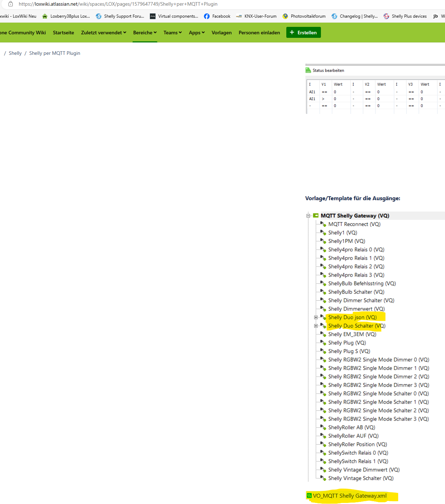Image resolution: width=445 pixels, height=504 pixels.
Task: Open Vorlagen in the navigation bar
Action: coord(222,33)
